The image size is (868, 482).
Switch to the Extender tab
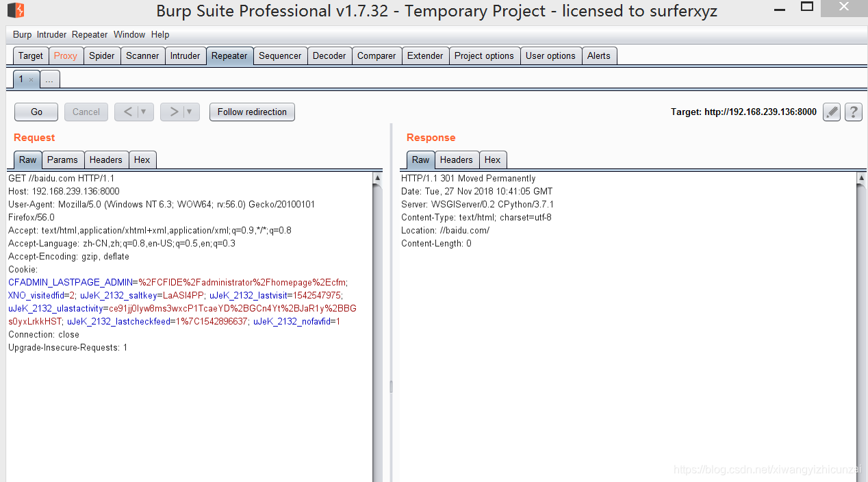click(x=425, y=55)
